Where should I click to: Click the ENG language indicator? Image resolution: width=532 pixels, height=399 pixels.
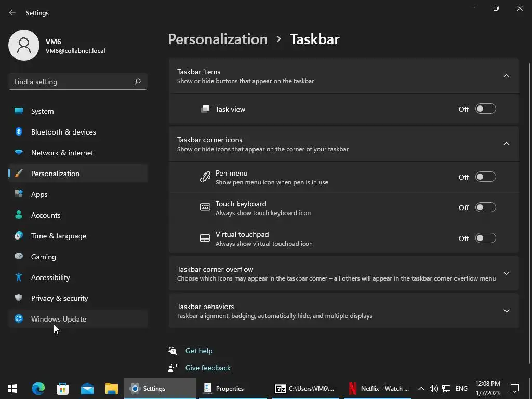pos(461,389)
